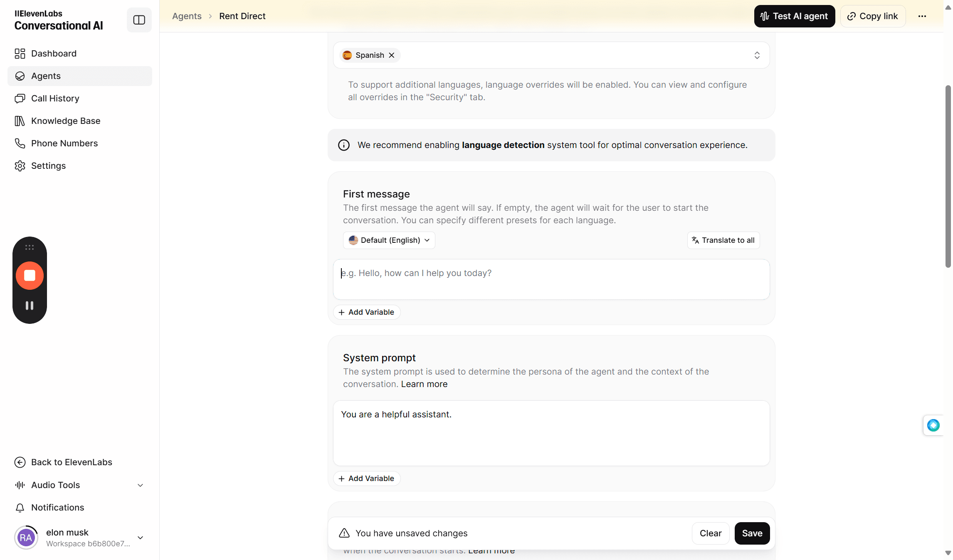Click the Audio Tools waveform icon
This screenshot has height=560, width=953.
[20, 485]
